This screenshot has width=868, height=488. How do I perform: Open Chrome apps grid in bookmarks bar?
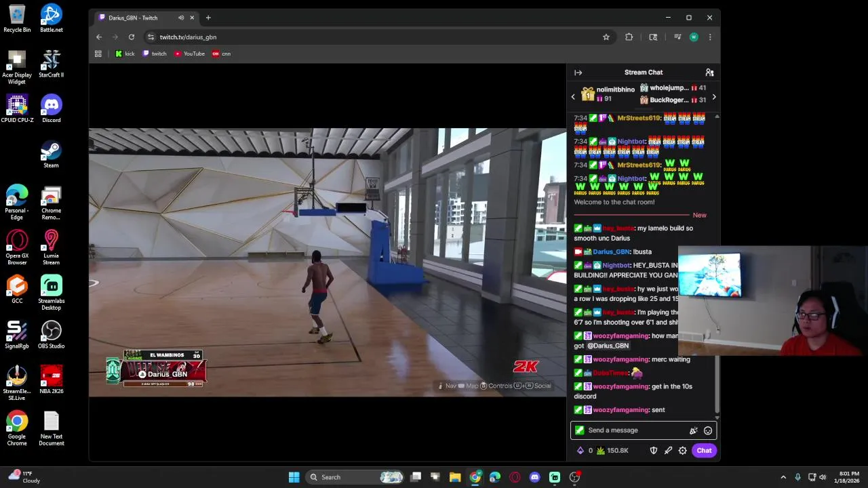click(x=98, y=54)
